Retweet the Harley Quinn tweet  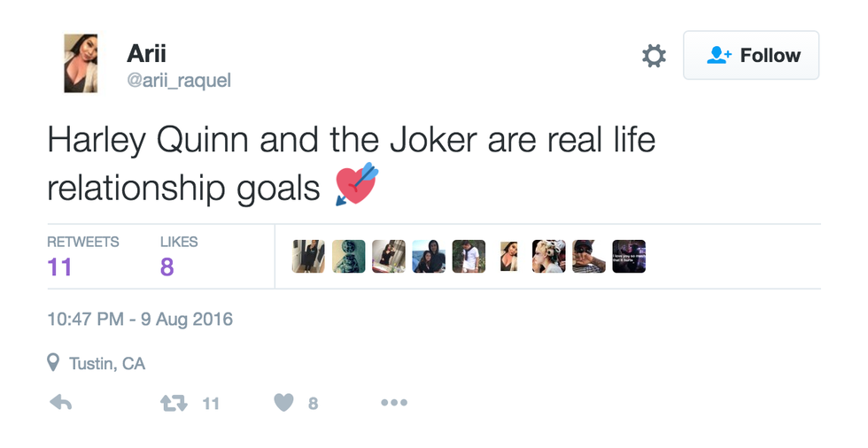tap(173, 403)
